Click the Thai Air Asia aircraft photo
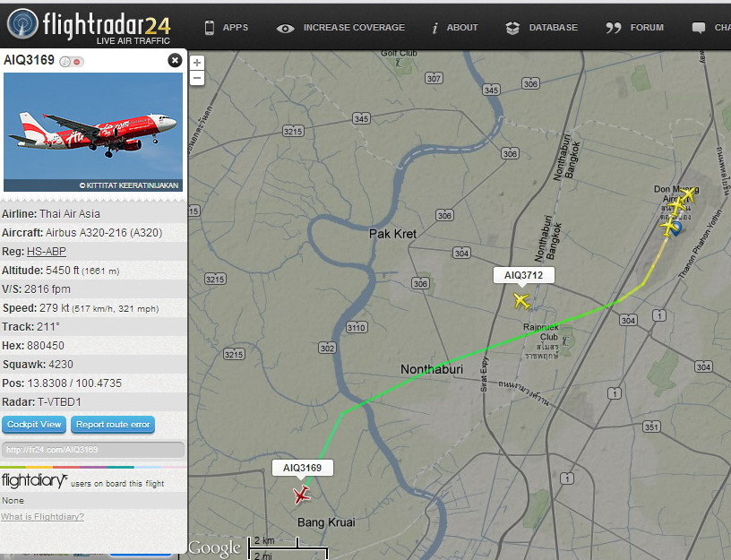 93,132
